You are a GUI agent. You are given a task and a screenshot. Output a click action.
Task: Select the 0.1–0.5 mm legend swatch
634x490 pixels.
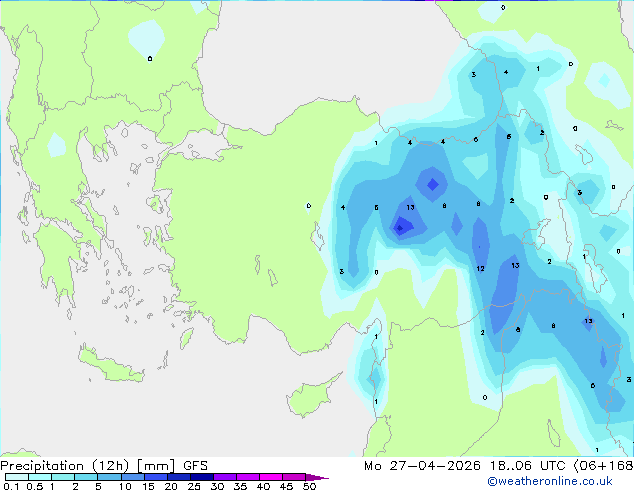pyautogui.click(x=17, y=477)
